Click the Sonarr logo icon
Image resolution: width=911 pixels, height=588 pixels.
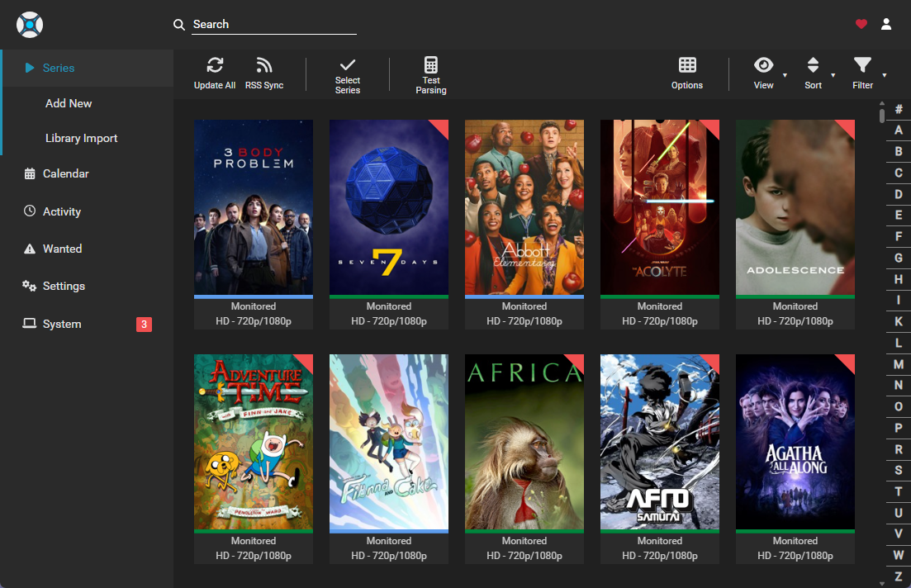pos(30,25)
